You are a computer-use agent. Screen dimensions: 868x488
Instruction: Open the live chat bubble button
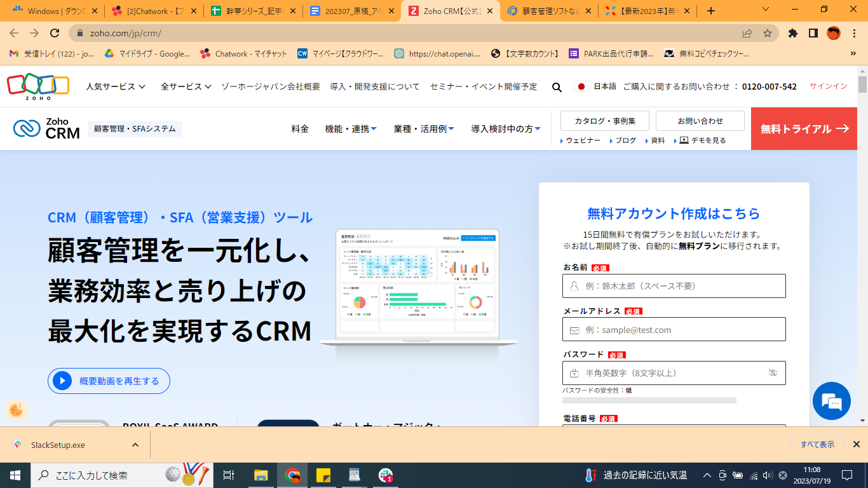pos(832,401)
